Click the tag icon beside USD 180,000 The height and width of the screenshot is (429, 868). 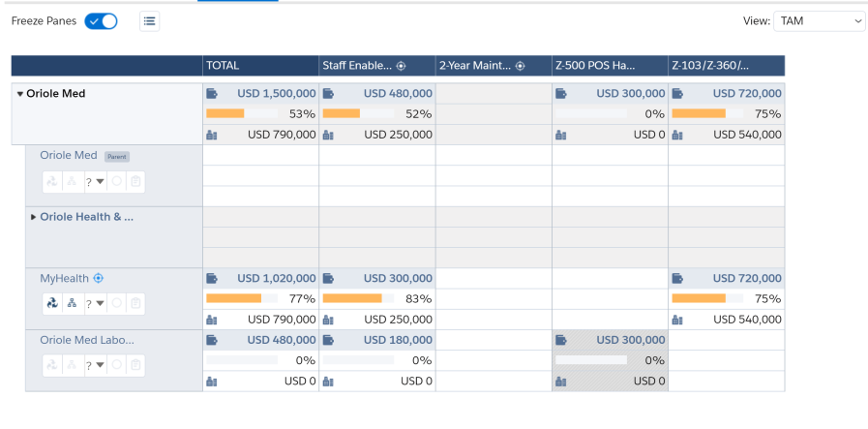pyautogui.click(x=328, y=340)
